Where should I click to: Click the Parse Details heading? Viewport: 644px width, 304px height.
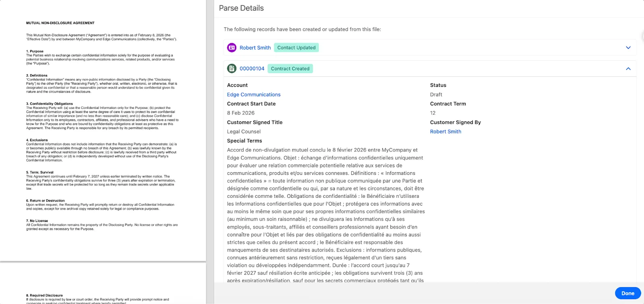click(241, 8)
